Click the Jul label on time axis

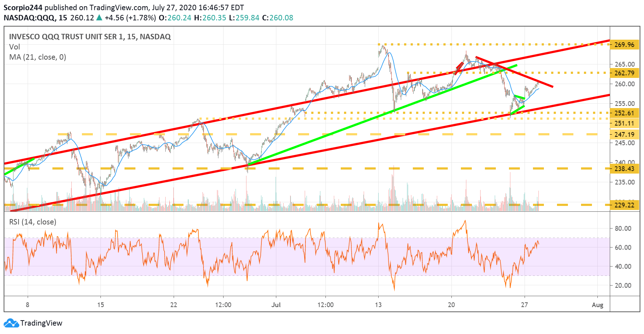click(276, 305)
